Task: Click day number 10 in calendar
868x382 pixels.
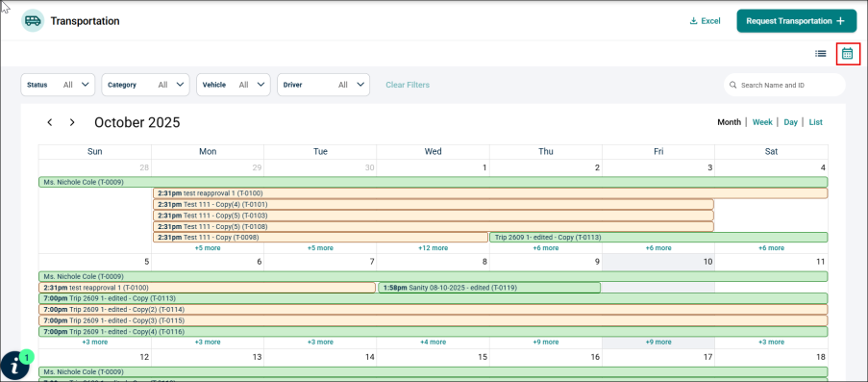Action: [707, 262]
